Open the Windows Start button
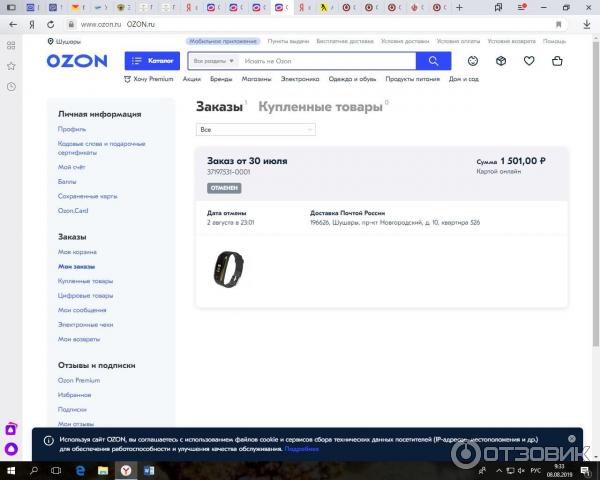 (11, 471)
